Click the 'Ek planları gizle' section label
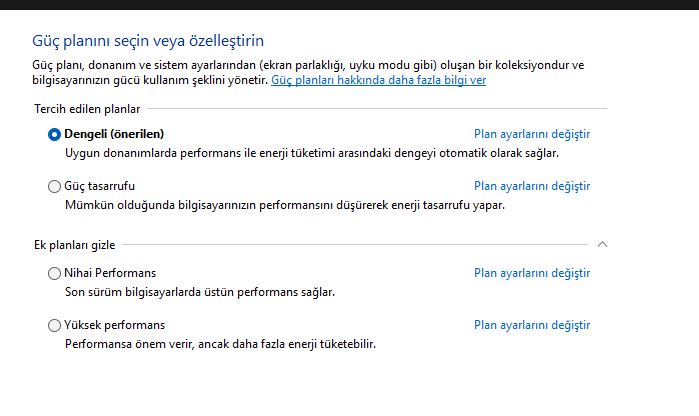Image resolution: width=699 pixels, height=416 pixels. 74,245
